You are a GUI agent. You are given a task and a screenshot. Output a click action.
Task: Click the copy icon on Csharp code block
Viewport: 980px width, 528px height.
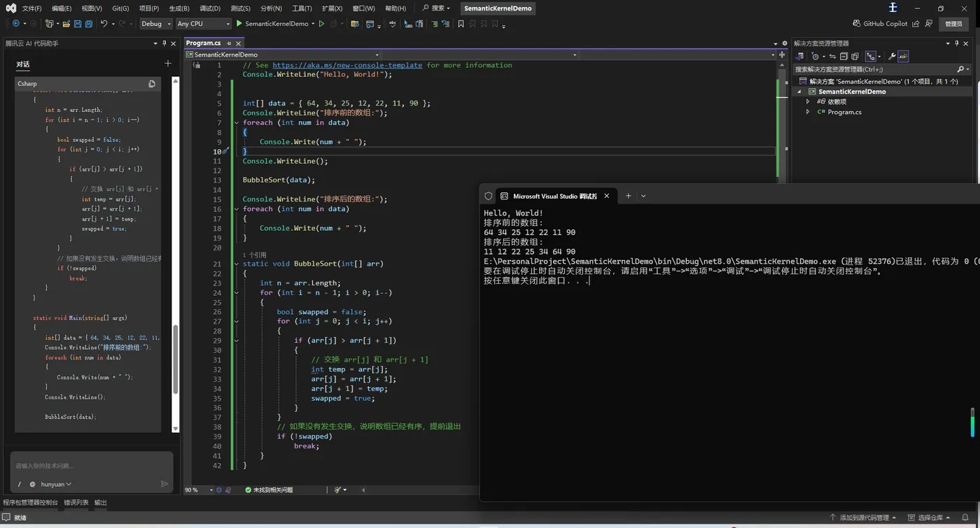pyautogui.click(x=152, y=84)
